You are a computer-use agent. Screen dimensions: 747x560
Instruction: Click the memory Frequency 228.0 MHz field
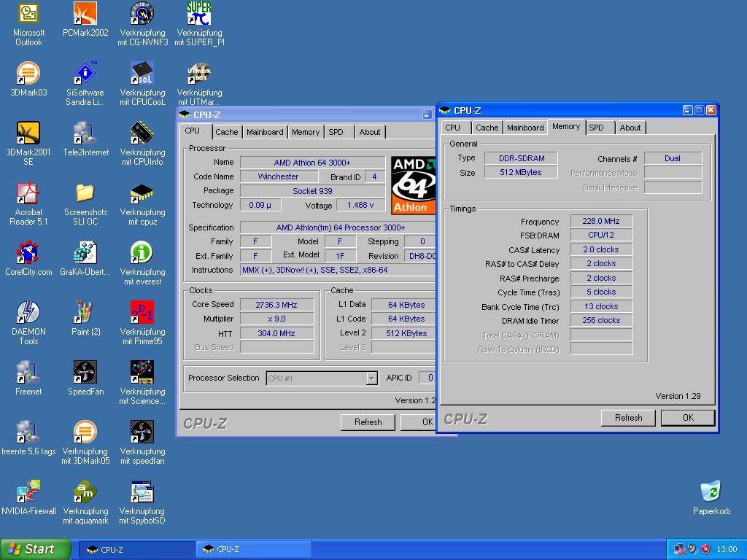pos(601,221)
